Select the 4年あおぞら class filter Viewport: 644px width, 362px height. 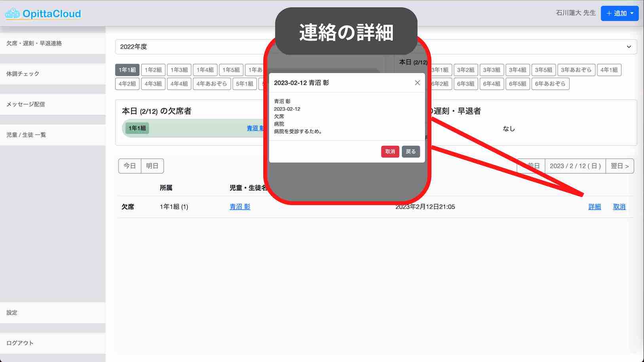[212, 84]
